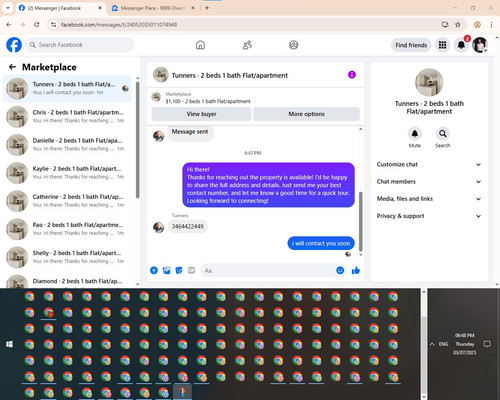Attach a photo with the image icon
This screenshot has height=400, width=500.
(166, 270)
